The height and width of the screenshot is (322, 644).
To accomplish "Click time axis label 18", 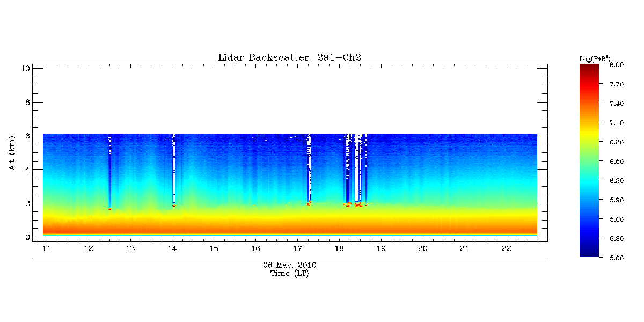I will [339, 248].
